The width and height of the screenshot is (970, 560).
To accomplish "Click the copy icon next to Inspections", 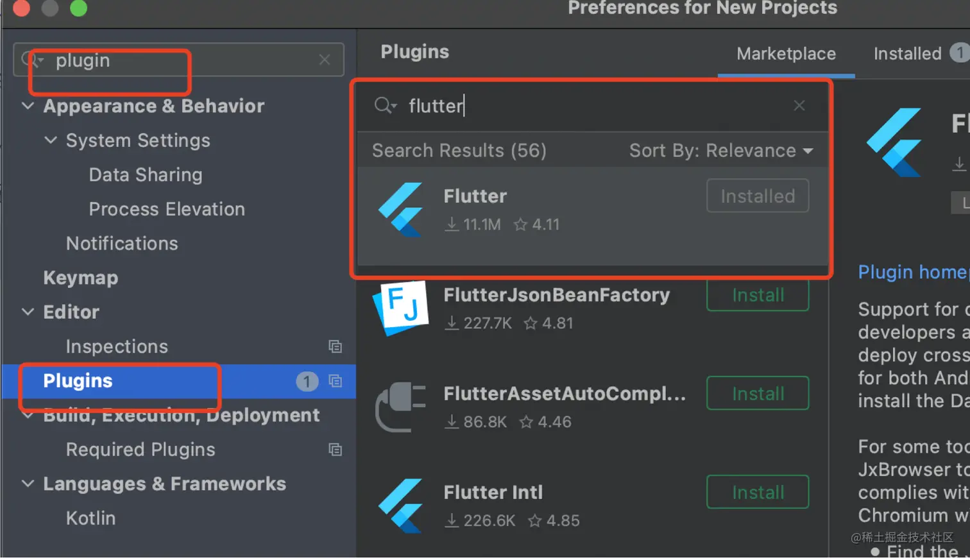I will pos(335,346).
